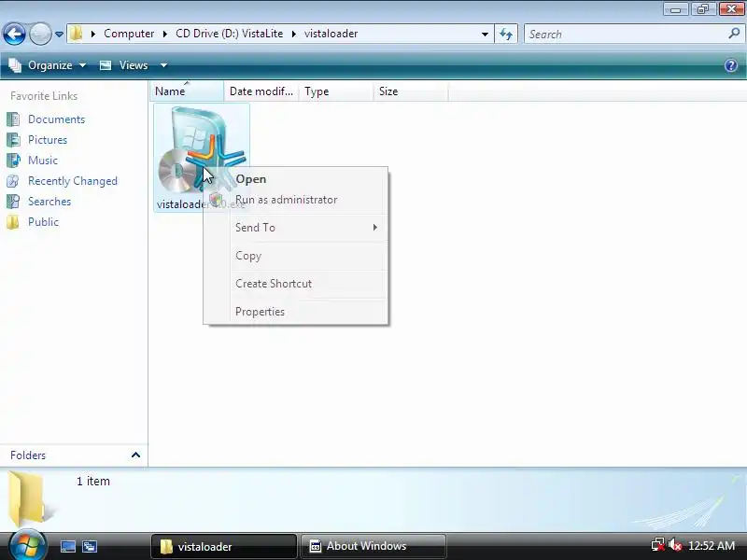The height and width of the screenshot is (560, 747).
Task: Click the Documents folder icon
Action: click(x=13, y=119)
